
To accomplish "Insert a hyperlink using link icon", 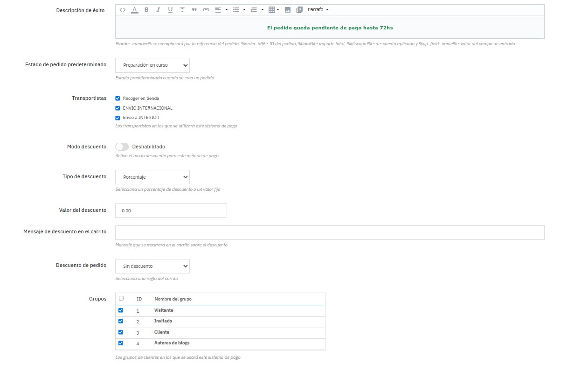I will pos(206,10).
